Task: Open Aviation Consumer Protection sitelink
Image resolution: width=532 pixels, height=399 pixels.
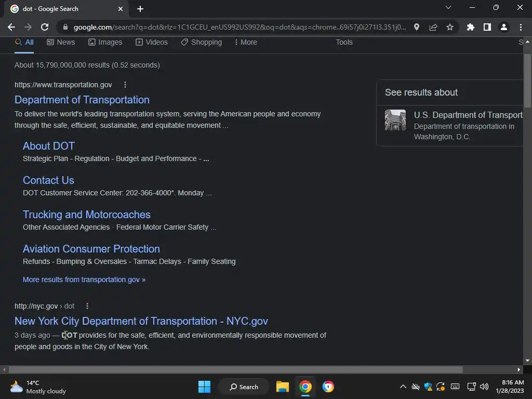Action: (x=91, y=249)
